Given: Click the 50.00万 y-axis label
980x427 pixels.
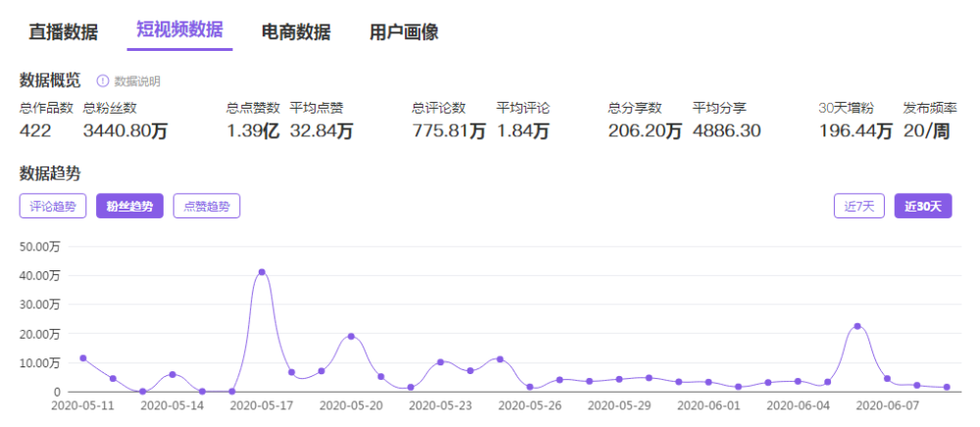Looking at the screenshot, I should 40,247.
